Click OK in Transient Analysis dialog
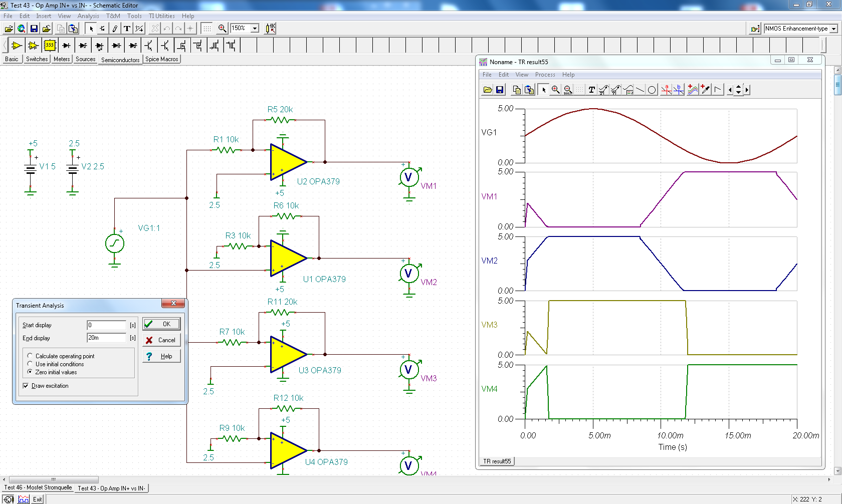Screen dimensions: 842x504 (x=161, y=324)
